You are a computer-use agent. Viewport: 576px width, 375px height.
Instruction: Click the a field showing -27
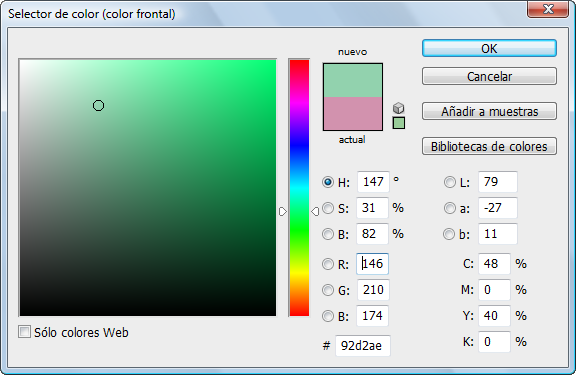498,208
